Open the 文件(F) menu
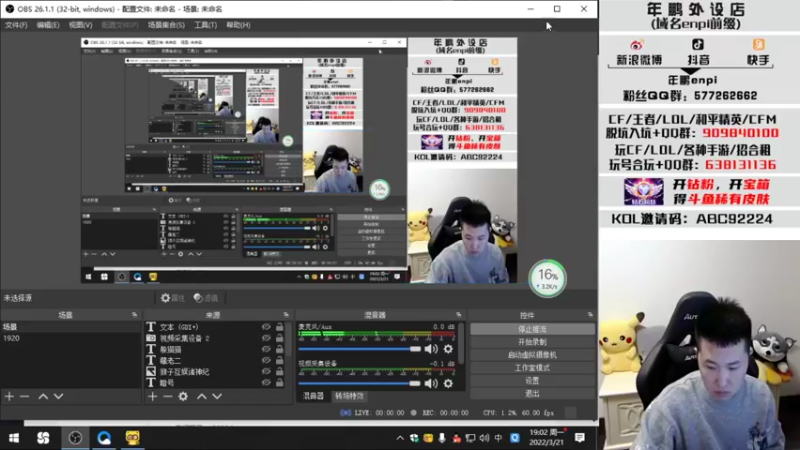The width and height of the screenshot is (800, 450). [16, 25]
